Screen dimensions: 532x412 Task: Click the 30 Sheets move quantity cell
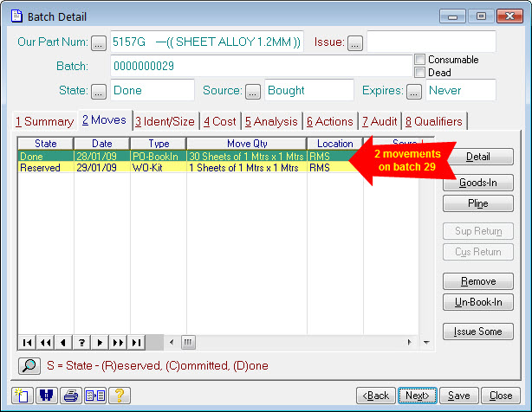point(246,156)
